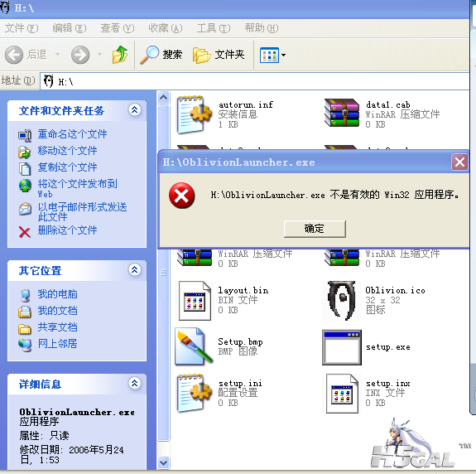
Task: Click the Network Neighborhood icon
Action: click(x=25, y=346)
